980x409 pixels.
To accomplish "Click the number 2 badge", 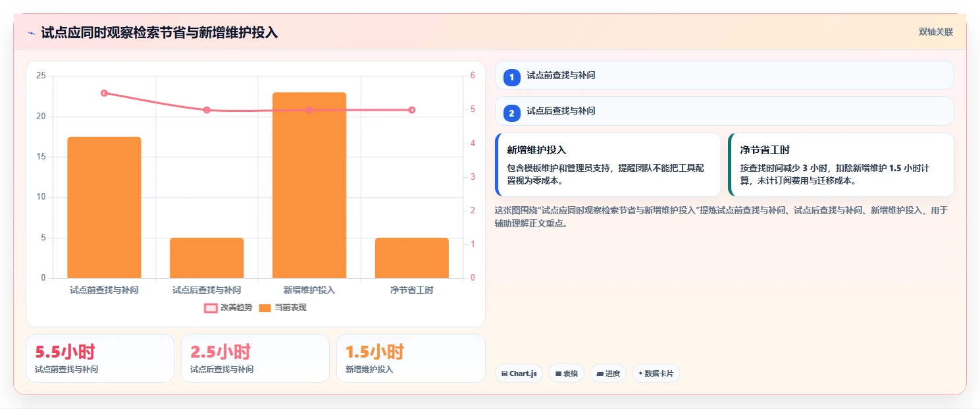I will point(512,113).
